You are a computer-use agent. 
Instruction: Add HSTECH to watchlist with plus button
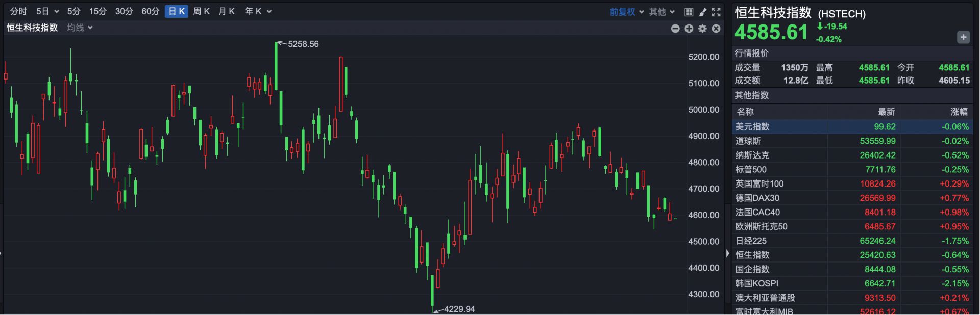pos(963,37)
